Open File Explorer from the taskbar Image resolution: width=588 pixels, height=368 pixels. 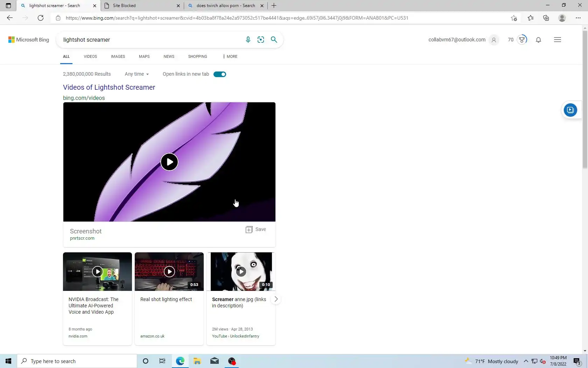(x=197, y=361)
